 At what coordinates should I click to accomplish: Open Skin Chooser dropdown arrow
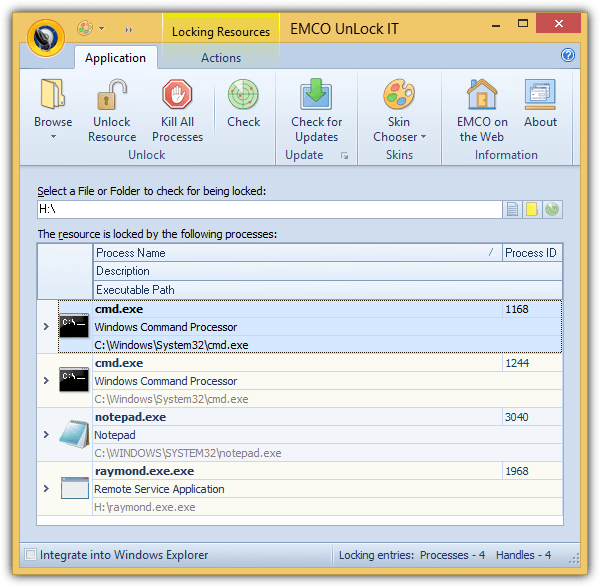coord(424,137)
